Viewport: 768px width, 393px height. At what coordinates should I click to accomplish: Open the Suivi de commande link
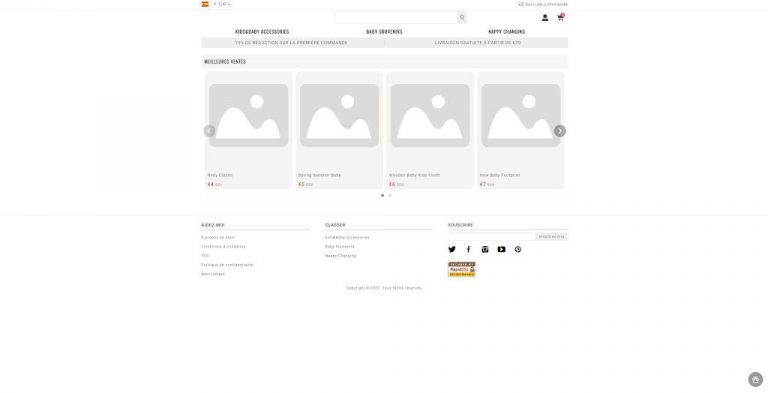tap(543, 4)
